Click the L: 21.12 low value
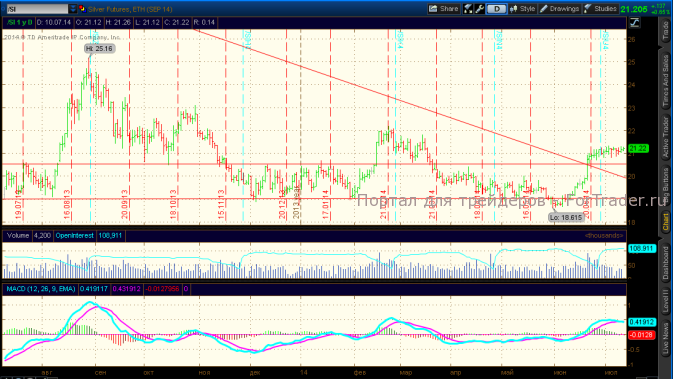The image size is (673, 379). click(x=147, y=22)
